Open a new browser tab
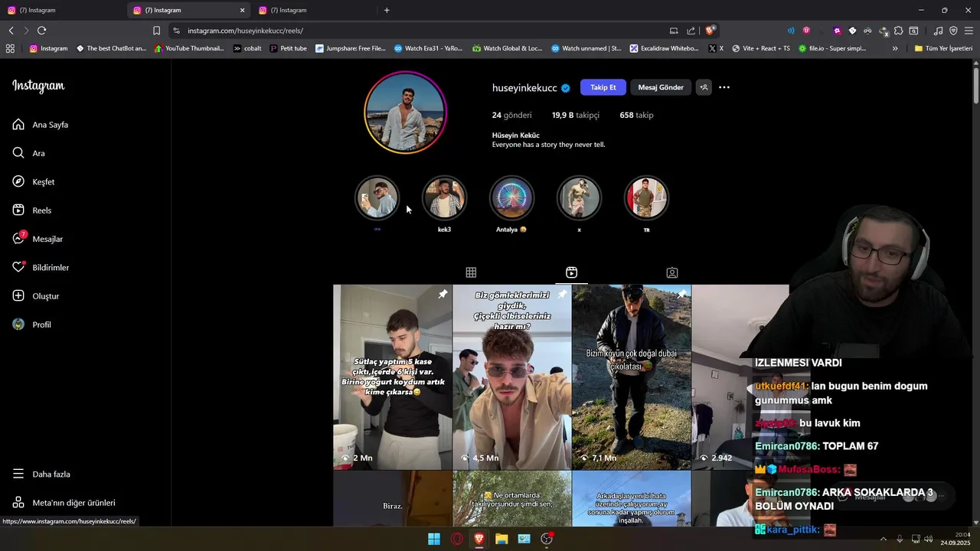 [387, 10]
